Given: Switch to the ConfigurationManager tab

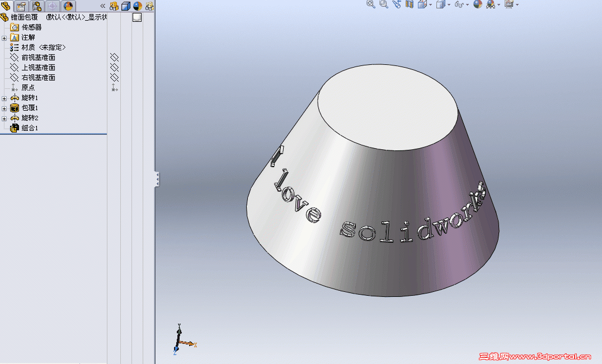Looking at the screenshot, I should point(37,6).
